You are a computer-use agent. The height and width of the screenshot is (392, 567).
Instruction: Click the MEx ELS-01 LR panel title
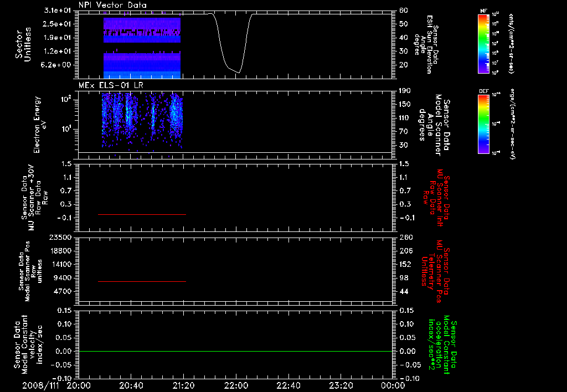[111, 85]
